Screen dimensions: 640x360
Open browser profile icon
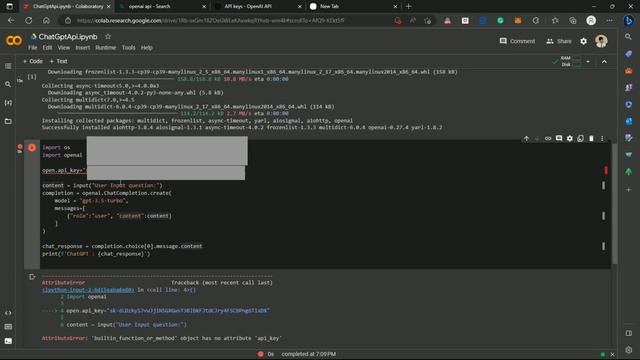pos(591,20)
